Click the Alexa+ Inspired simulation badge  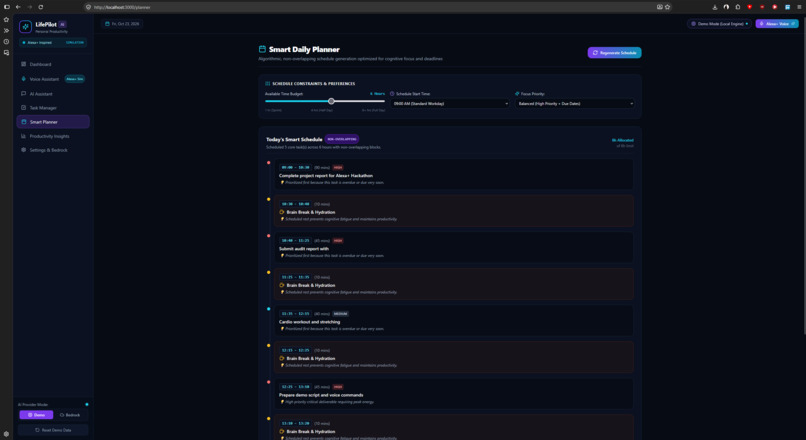(x=53, y=43)
